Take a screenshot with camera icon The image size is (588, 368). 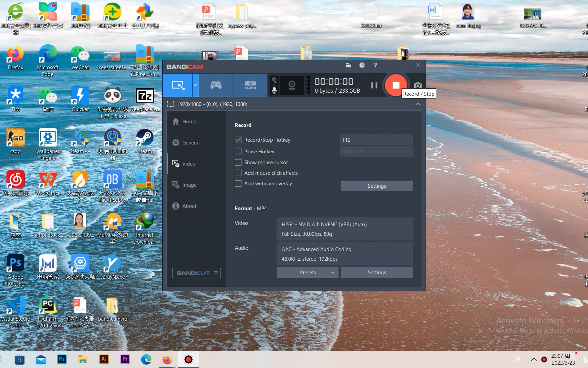coord(418,85)
